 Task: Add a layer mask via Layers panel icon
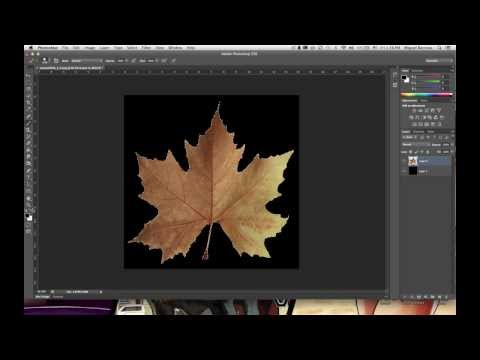[x=419, y=297]
